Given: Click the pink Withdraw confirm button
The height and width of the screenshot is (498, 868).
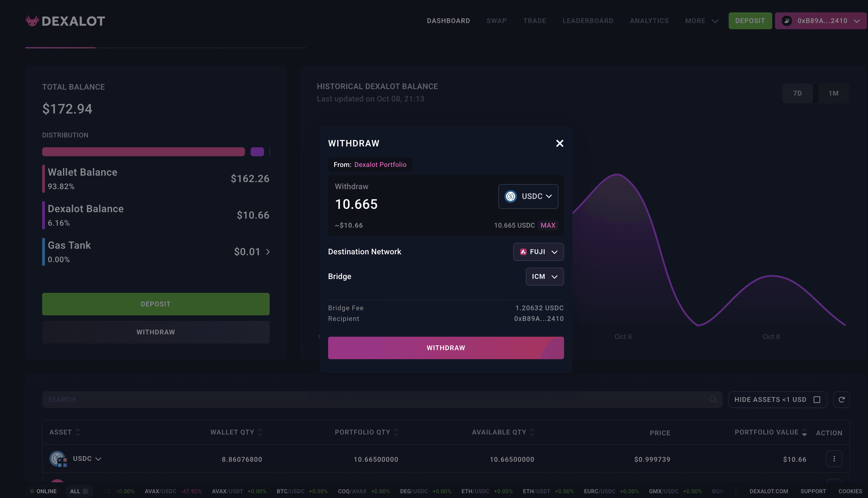Looking at the screenshot, I should click(x=446, y=348).
